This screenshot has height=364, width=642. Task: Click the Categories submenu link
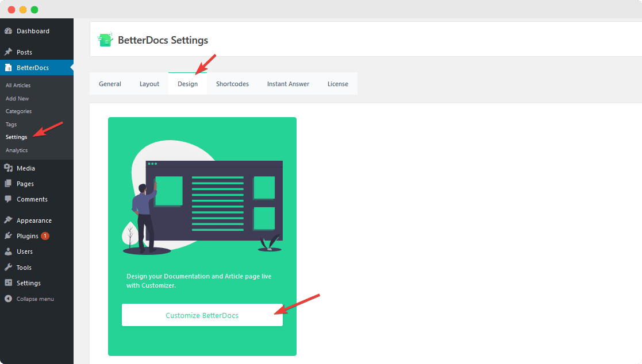pos(18,111)
